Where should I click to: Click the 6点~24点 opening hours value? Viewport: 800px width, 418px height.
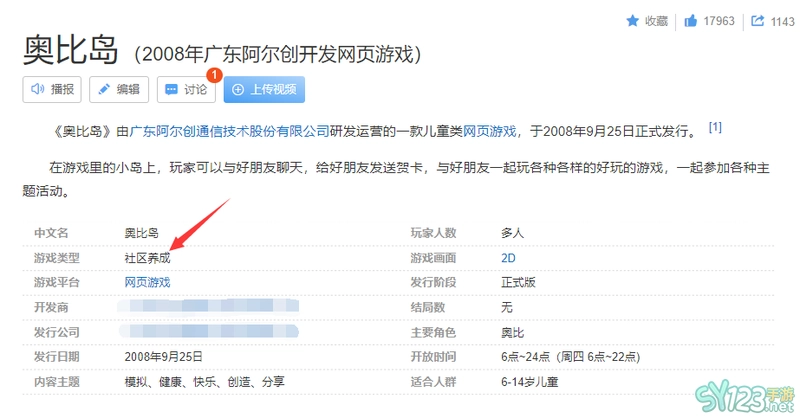point(570,357)
